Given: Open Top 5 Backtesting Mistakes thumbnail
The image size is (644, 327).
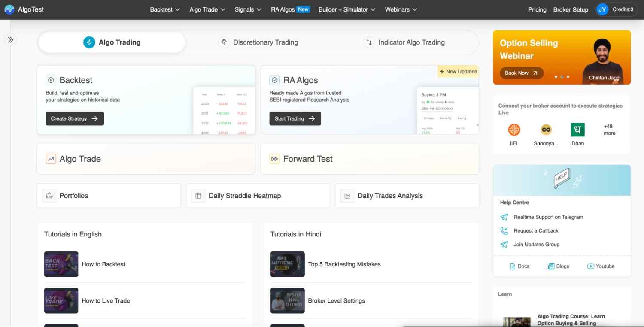Looking at the screenshot, I should click(287, 264).
